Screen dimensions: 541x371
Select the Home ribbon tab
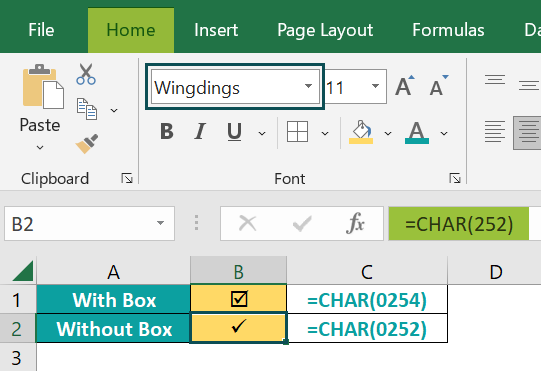131,30
